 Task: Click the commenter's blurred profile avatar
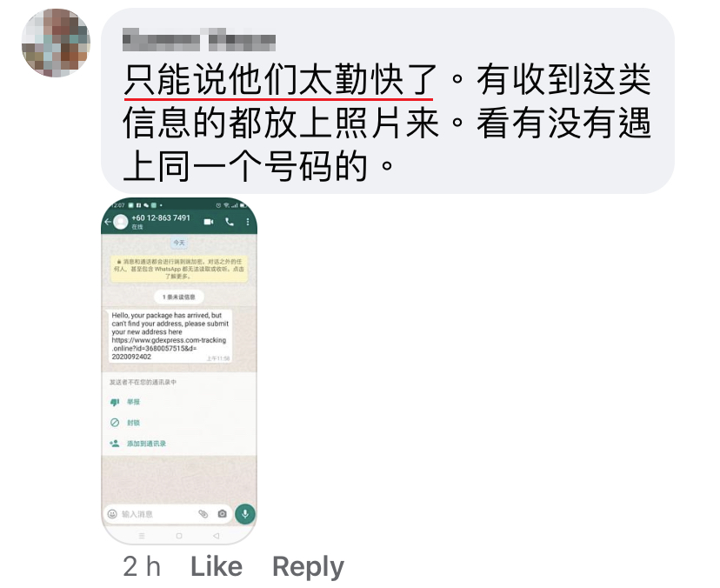click(x=56, y=43)
